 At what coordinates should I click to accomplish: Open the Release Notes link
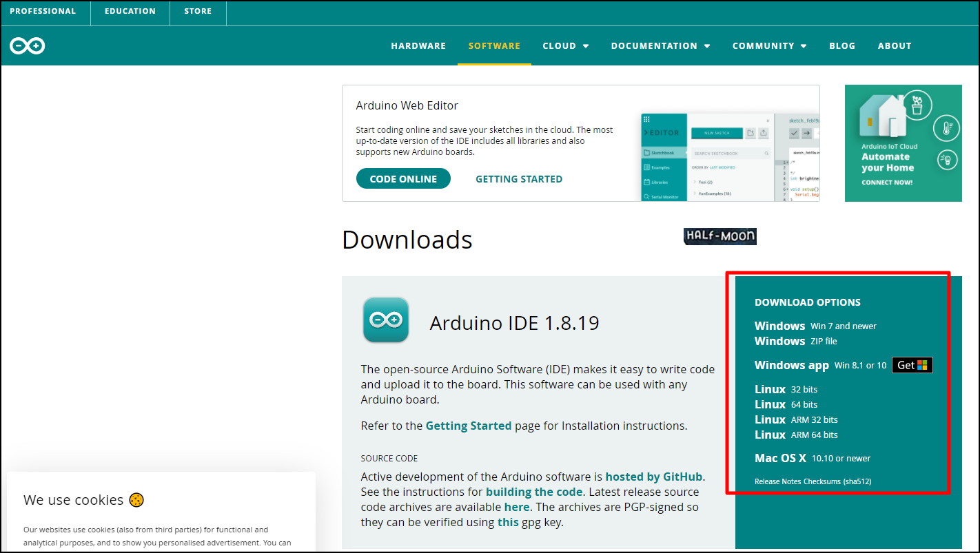click(x=778, y=481)
